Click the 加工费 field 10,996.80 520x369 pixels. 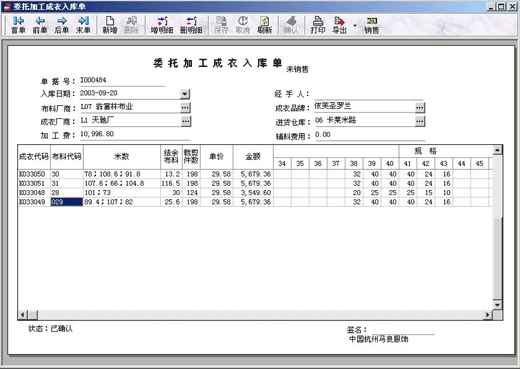point(135,134)
